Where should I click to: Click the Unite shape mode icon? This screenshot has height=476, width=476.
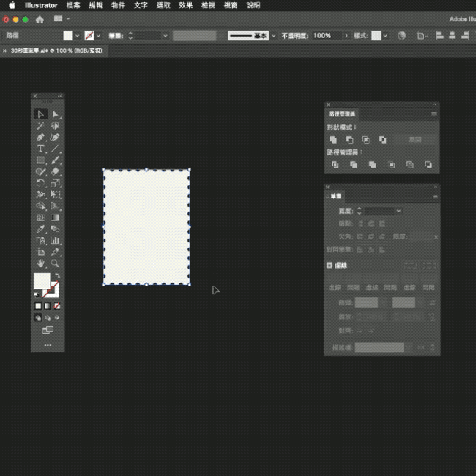pyautogui.click(x=333, y=139)
